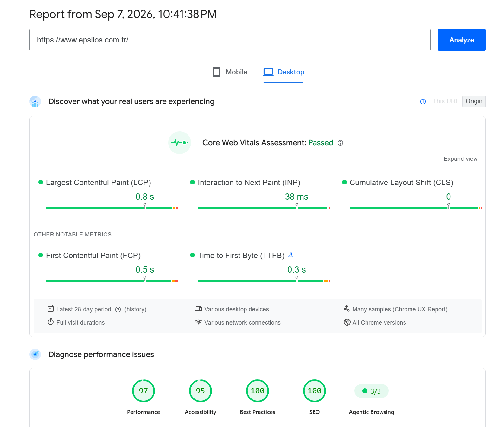Click the experimental flask icon by TTFB
Viewport: 504px width, 427px height.
click(x=291, y=255)
